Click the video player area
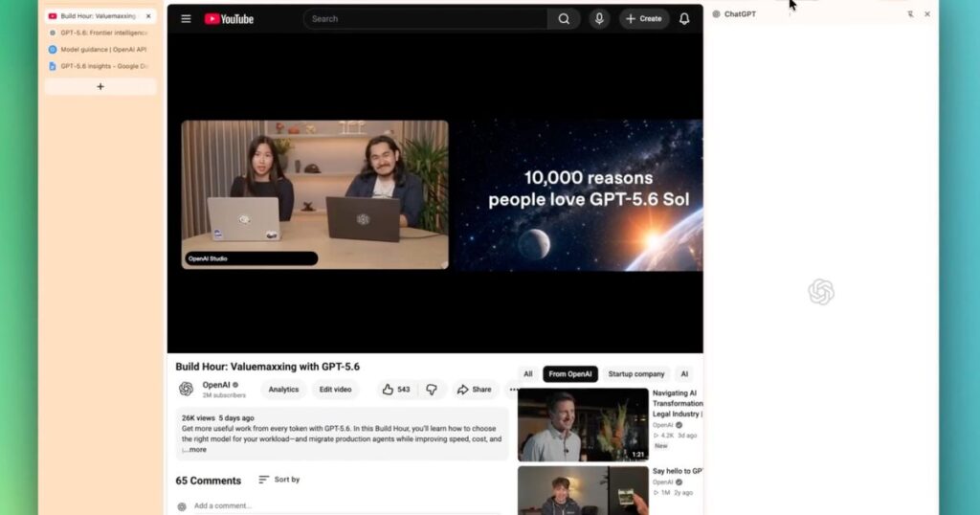 click(435, 193)
